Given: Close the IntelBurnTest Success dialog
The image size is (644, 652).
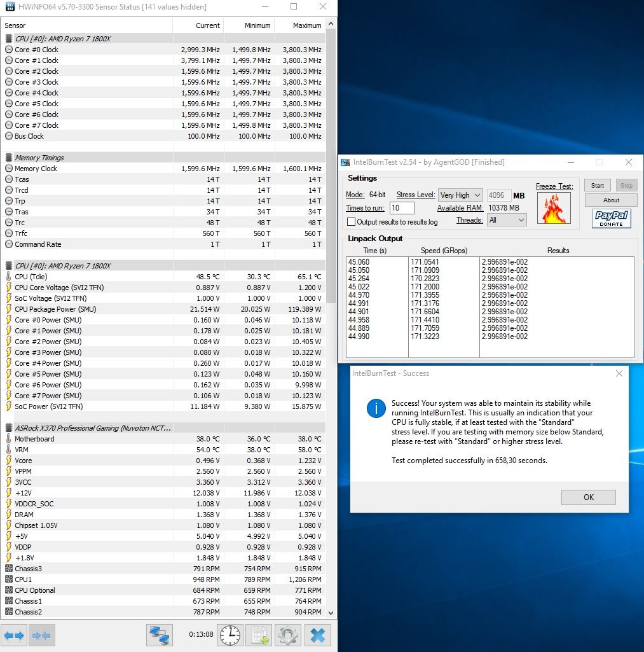Looking at the screenshot, I should [x=619, y=373].
